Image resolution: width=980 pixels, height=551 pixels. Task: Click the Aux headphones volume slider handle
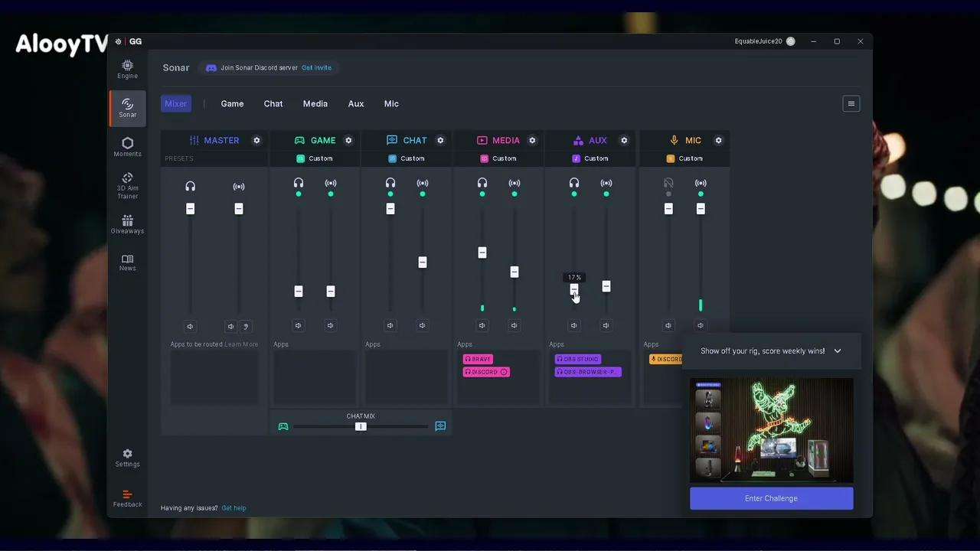coord(574,289)
